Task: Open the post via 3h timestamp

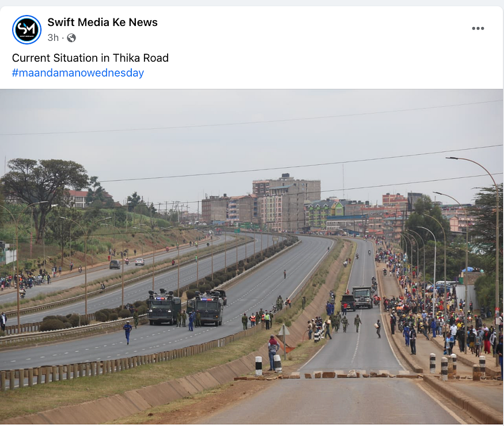Action: [x=53, y=37]
